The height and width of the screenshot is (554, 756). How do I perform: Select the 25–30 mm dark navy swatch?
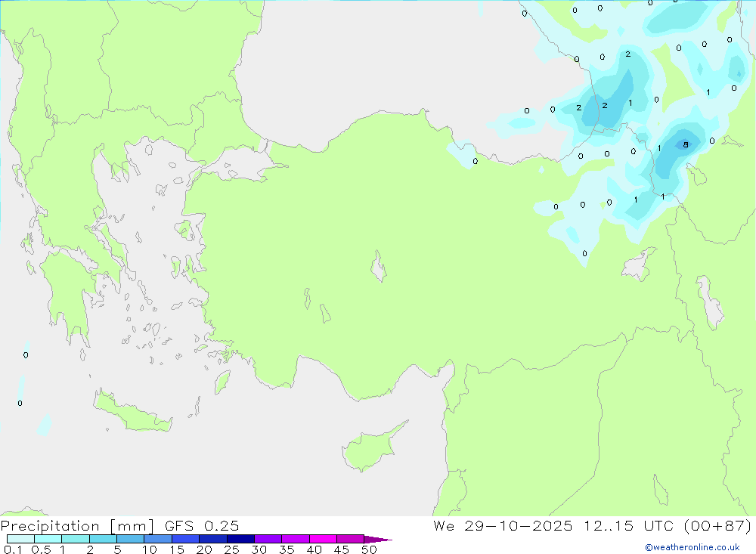[240, 539]
